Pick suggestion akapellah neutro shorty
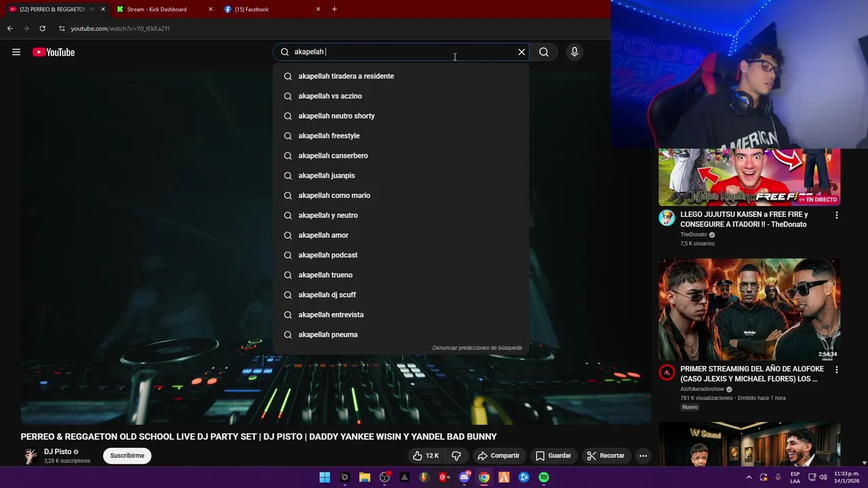 point(401,116)
